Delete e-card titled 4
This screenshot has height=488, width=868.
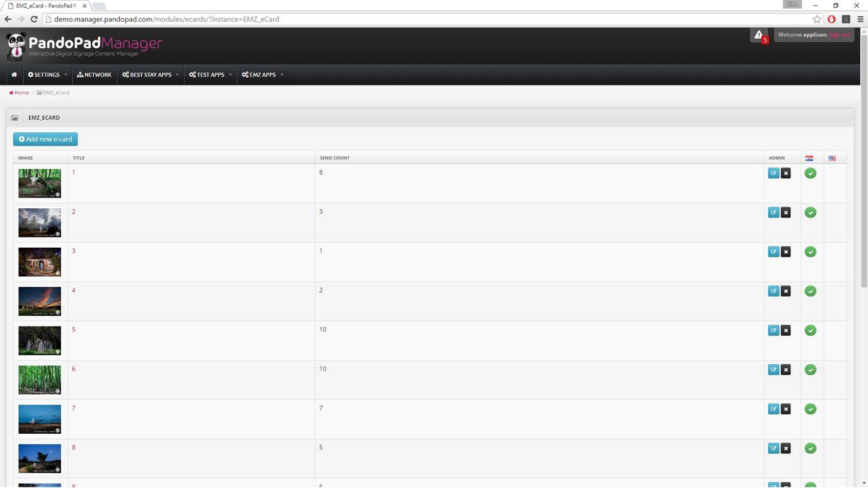(786, 291)
